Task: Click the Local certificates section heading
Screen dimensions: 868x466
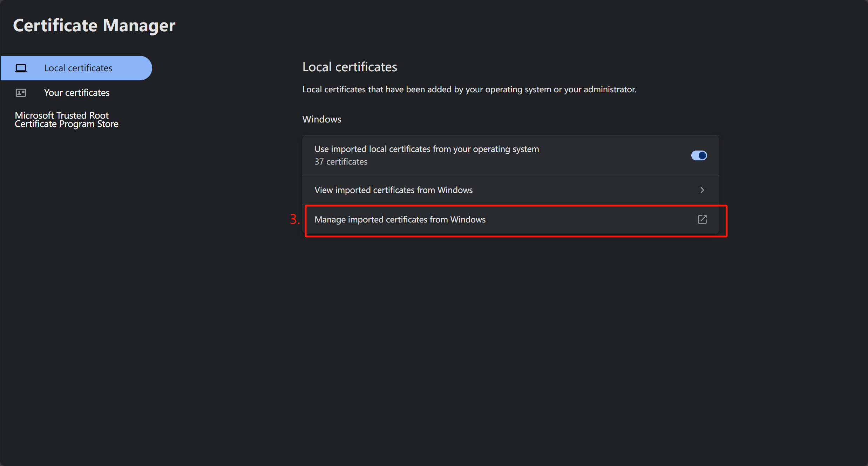Action: [350, 67]
